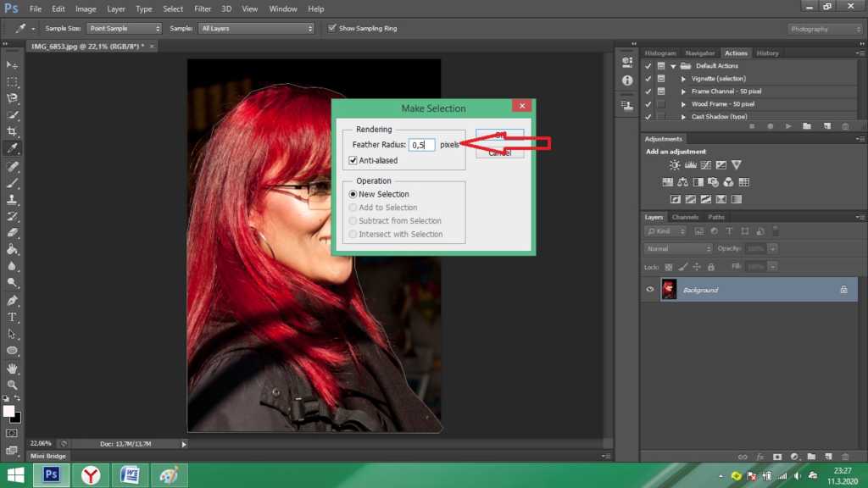The height and width of the screenshot is (488, 868).
Task: Switch to the Channels tab
Action: click(685, 217)
